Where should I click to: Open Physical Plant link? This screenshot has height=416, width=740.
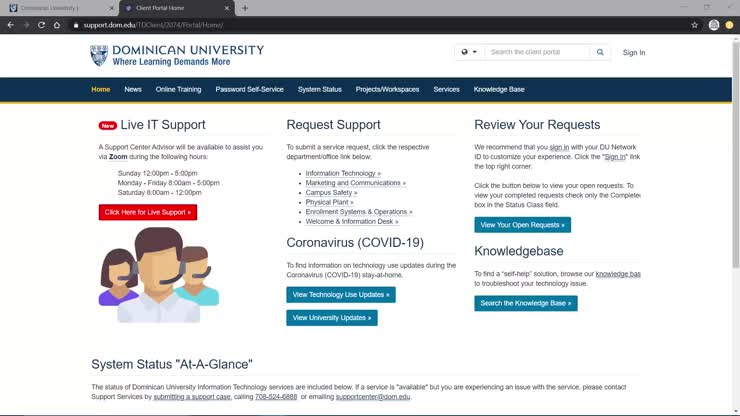point(329,202)
